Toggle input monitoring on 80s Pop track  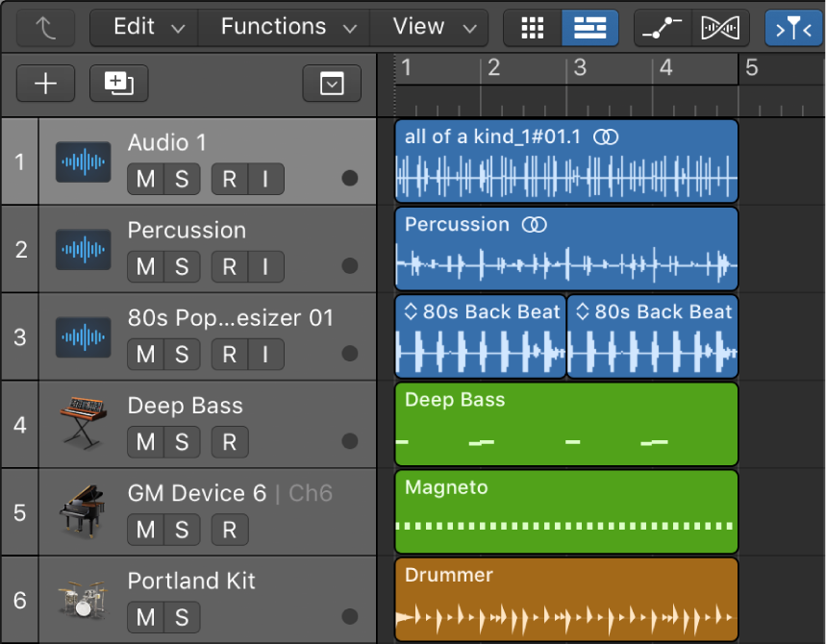265,355
